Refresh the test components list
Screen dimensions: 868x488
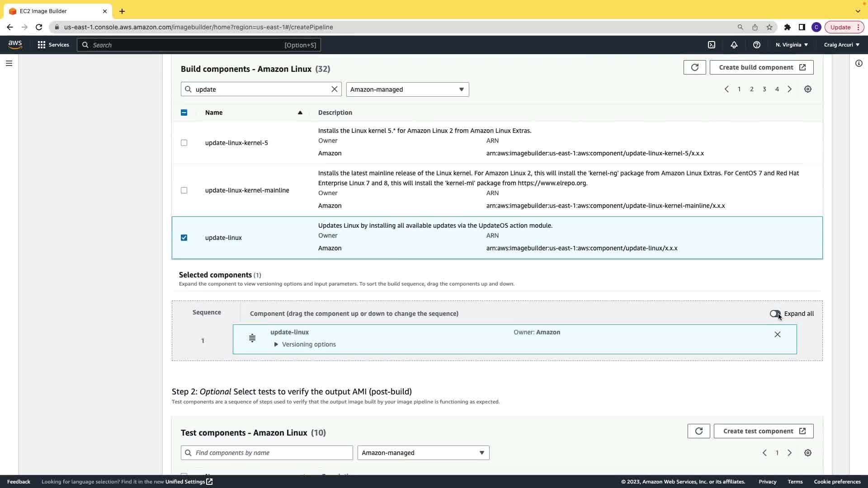(x=698, y=431)
